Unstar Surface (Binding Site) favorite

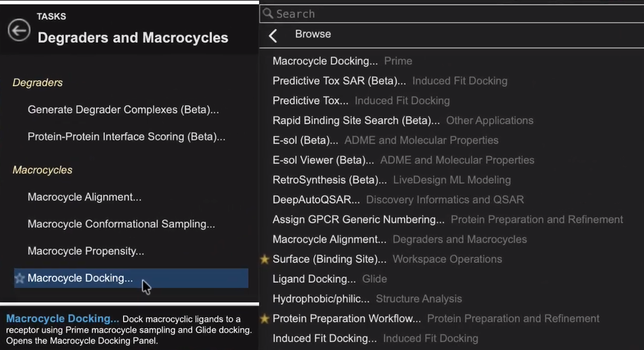click(264, 259)
